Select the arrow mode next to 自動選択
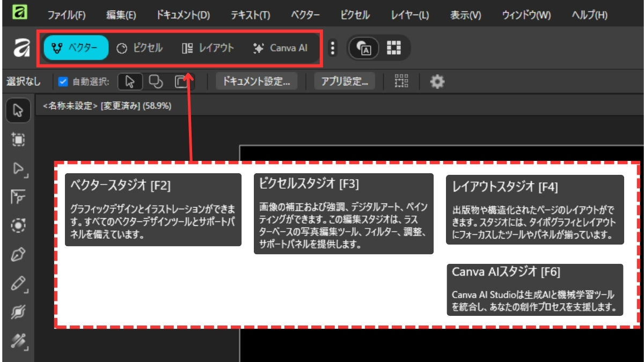644x362 pixels. click(x=129, y=82)
